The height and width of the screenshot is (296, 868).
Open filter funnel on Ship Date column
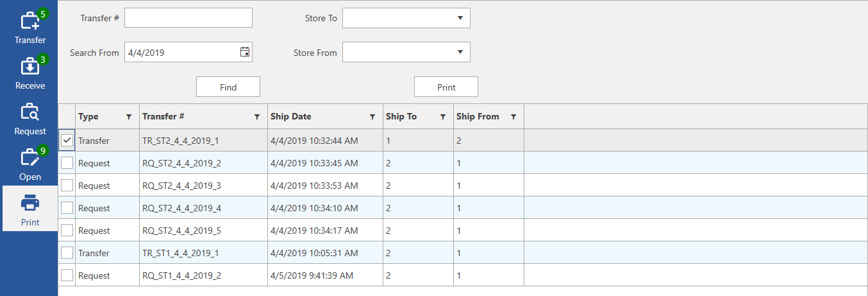click(372, 117)
